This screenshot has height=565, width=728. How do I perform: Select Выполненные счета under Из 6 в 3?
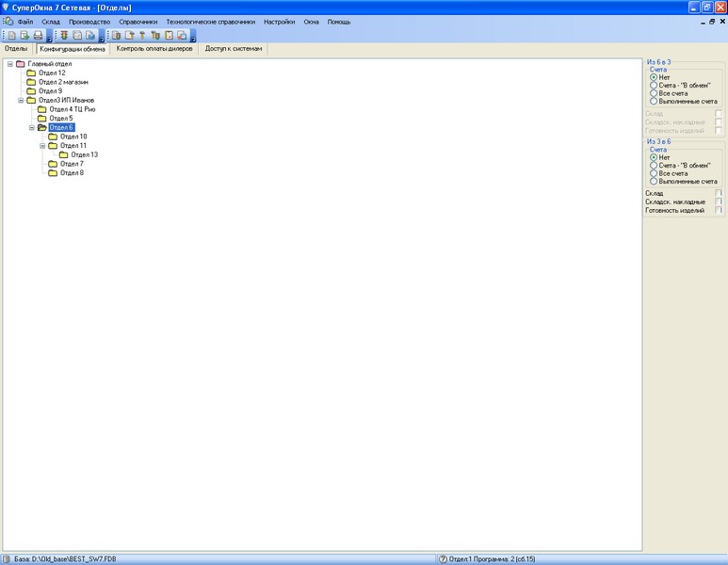click(684, 101)
